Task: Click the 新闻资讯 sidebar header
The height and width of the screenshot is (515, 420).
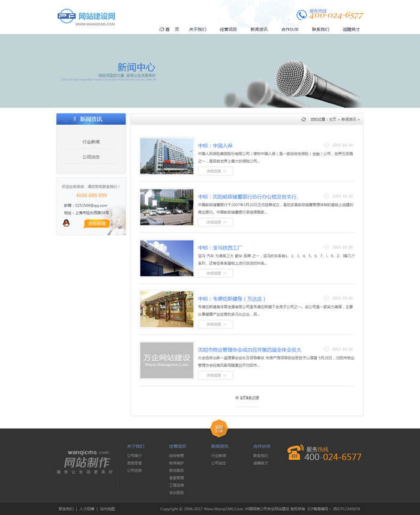Action: pos(91,119)
